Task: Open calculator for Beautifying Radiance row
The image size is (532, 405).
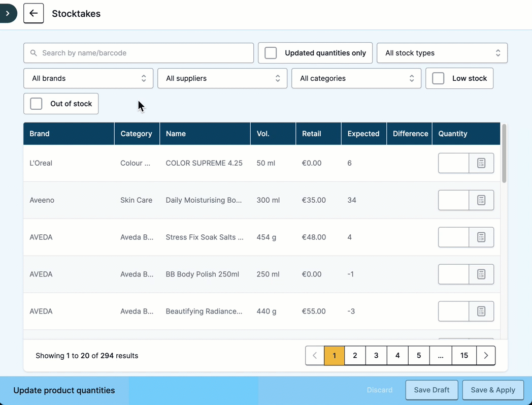Action: coord(481,311)
